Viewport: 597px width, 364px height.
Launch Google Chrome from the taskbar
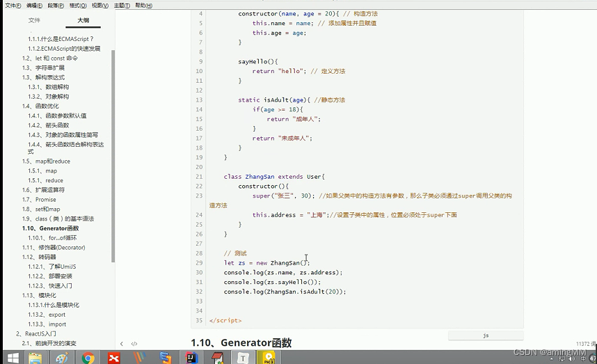click(88, 358)
